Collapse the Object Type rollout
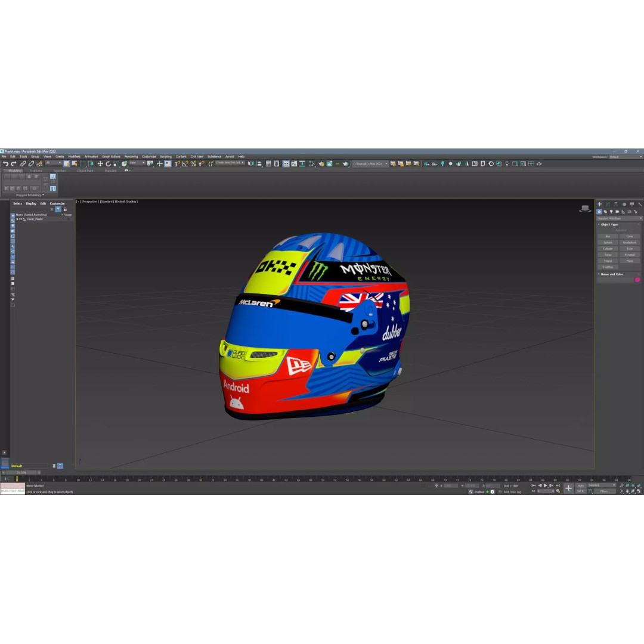This screenshot has height=644, width=644. [609, 225]
